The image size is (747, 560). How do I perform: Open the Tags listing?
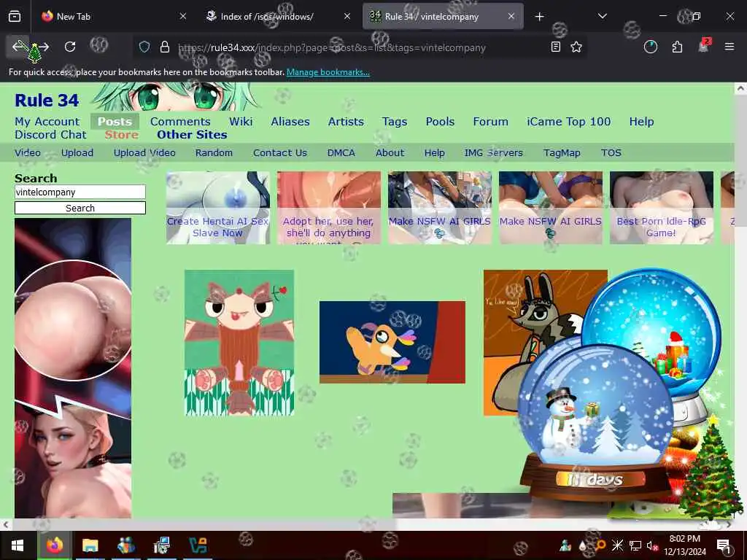point(395,122)
